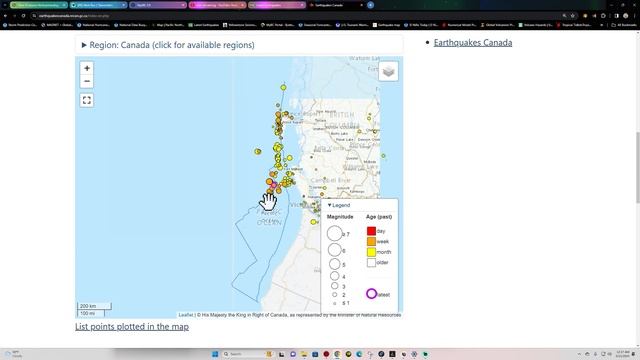Open a new browser tab
This screenshot has width=640, height=360.
pos(370,5)
